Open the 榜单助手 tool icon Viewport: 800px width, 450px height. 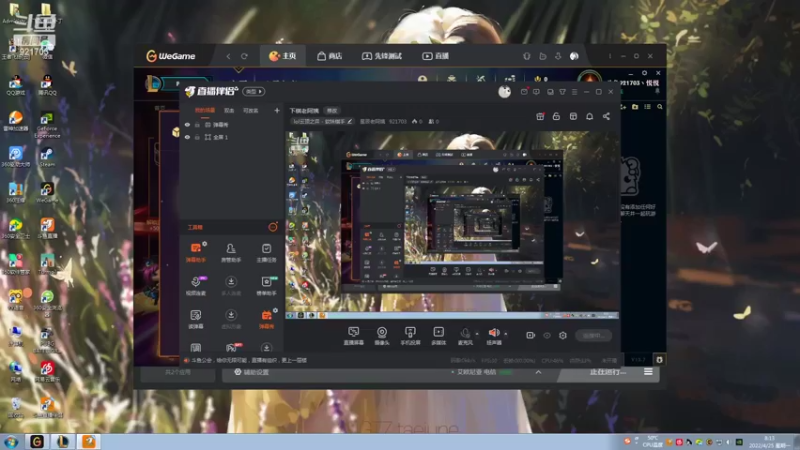pos(266,285)
